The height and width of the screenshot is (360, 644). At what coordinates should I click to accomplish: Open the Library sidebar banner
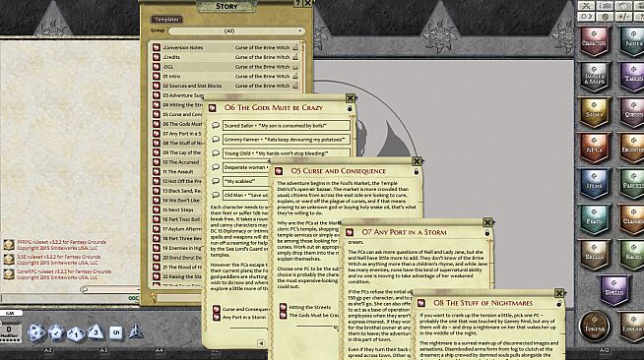pos(633,327)
